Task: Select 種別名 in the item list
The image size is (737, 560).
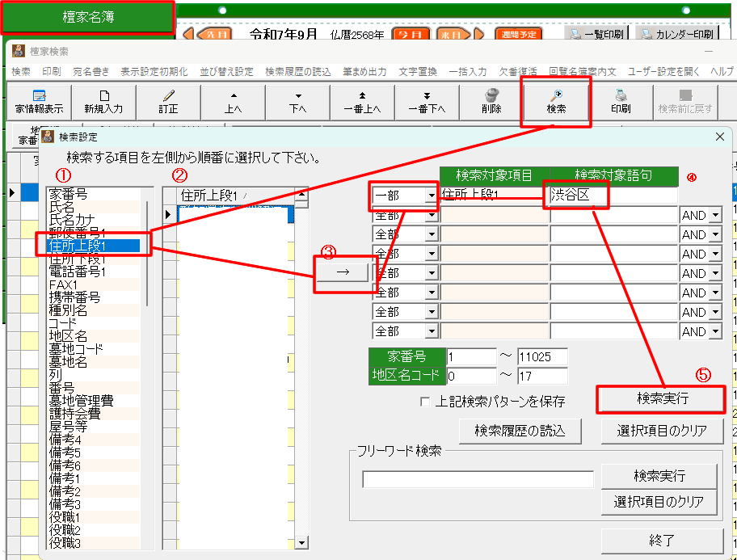Action: coord(94,310)
